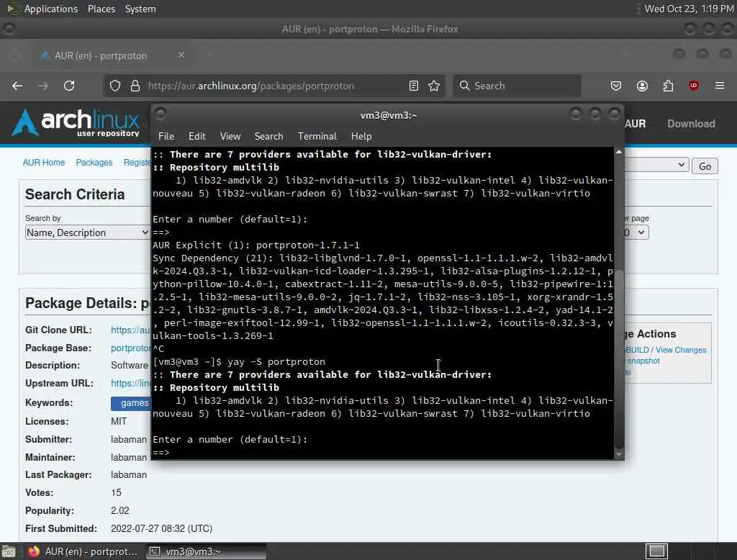Toggle reader view icon in address bar
This screenshot has height=560, width=737.
414,86
